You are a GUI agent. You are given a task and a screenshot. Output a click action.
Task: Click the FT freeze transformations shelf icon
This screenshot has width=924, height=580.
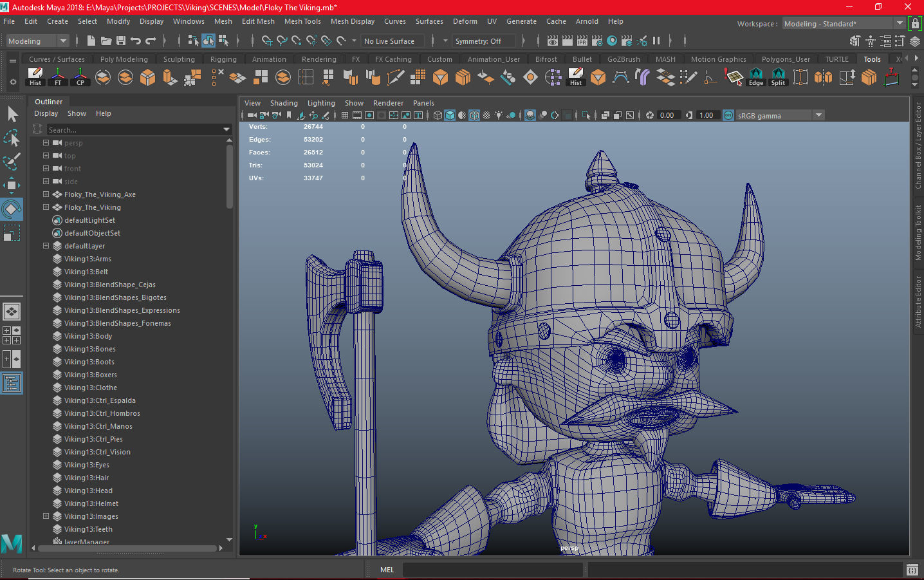pos(58,77)
